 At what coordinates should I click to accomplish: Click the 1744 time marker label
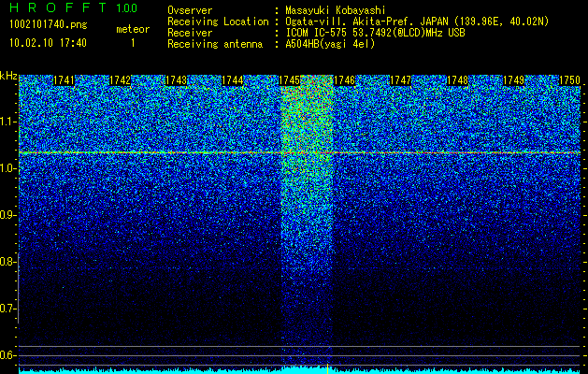coord(233,80)
